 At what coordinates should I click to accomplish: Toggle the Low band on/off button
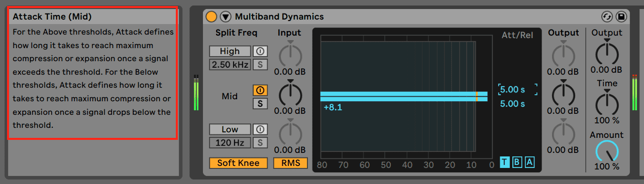pyautogui.click(x=230, y=129)
